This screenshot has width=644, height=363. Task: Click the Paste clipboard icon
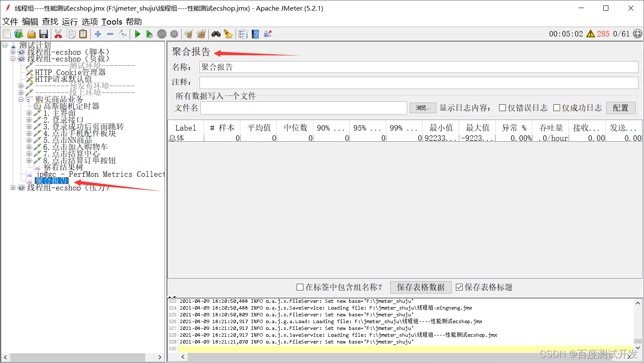click(83, 34)
